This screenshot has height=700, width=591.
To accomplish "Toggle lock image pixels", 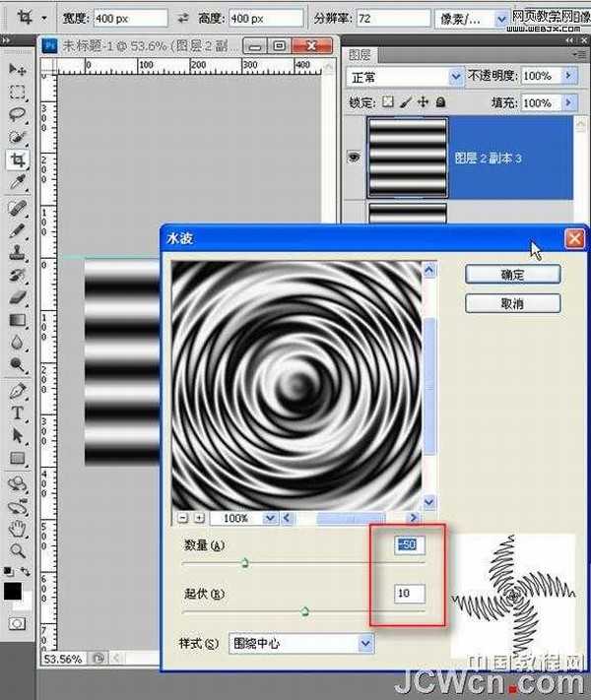I will (405, 102).
